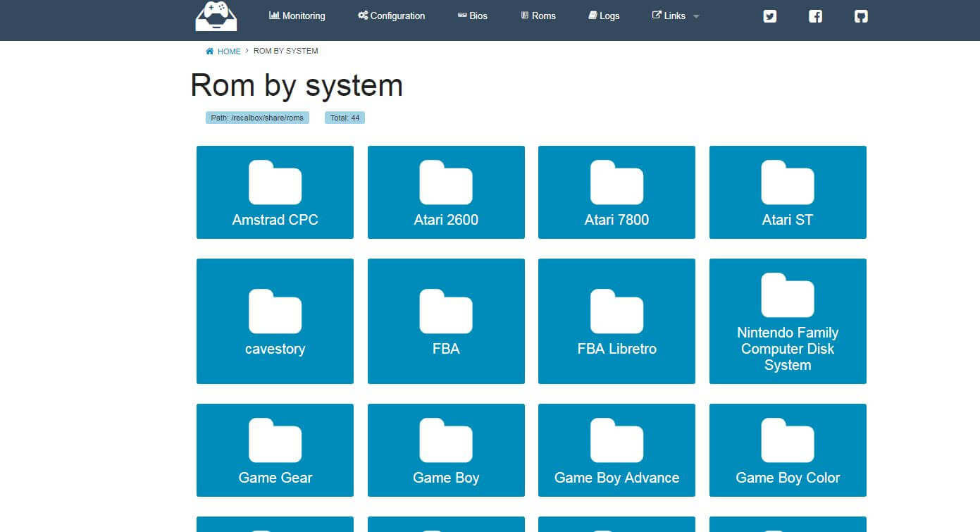Open the Twitter icon link
The image size is (980, 532).
(x=770, y=16)
